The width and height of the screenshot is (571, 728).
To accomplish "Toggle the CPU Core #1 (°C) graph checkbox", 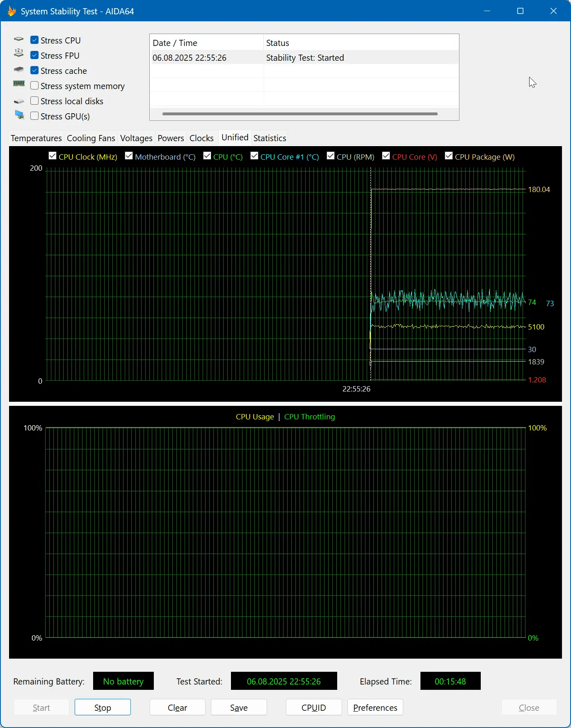I will pyautogui.click(x=254, y=156).
